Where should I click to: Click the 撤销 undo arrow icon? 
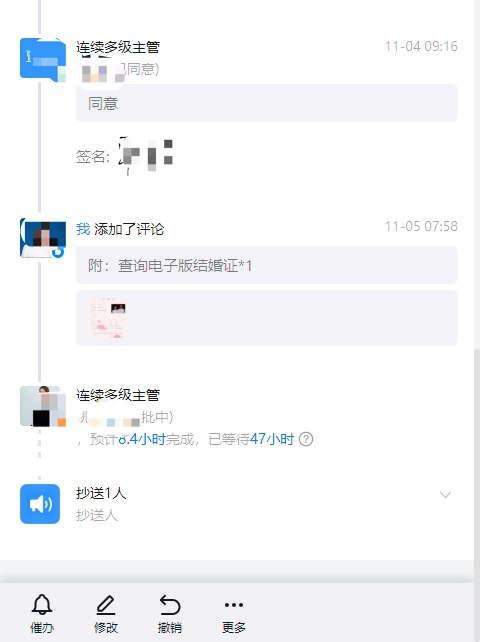170,605
